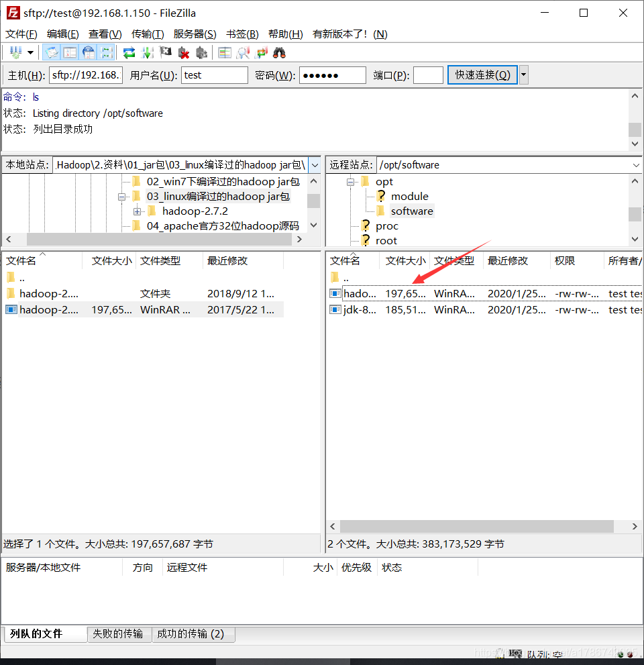The image size is (644, 665).
Task: Collapse the 03_linux编译过的hadoop jar包 folder
Action: (x=121, y=197)
